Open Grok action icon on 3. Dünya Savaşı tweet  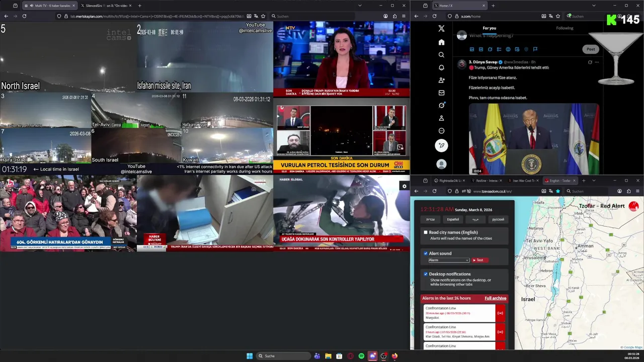click(590, 62)
